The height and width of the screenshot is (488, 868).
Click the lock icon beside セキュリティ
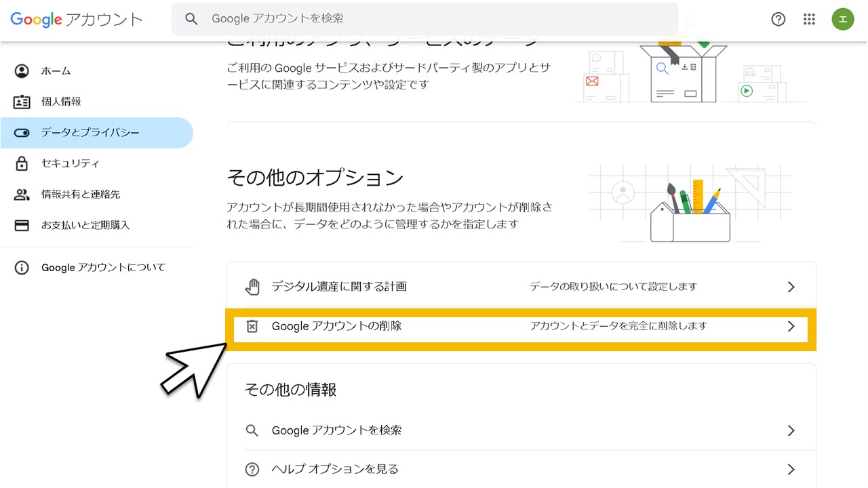21,163
